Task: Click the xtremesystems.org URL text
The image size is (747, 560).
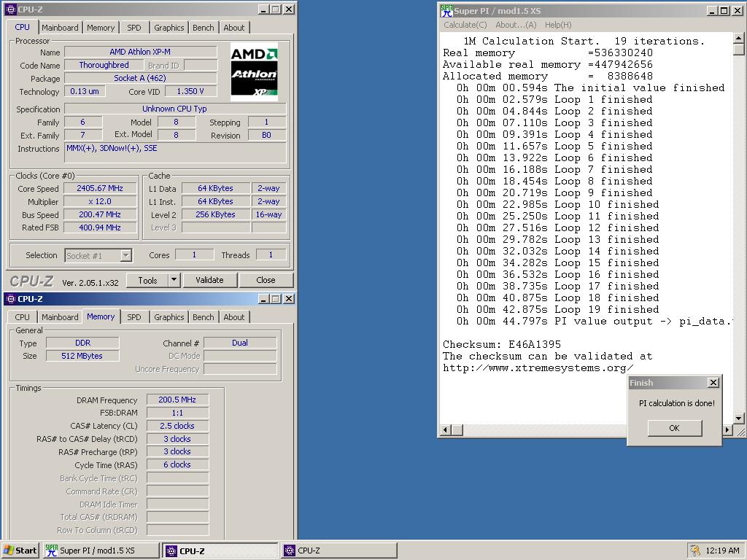Action: click(x=538, y=367)
